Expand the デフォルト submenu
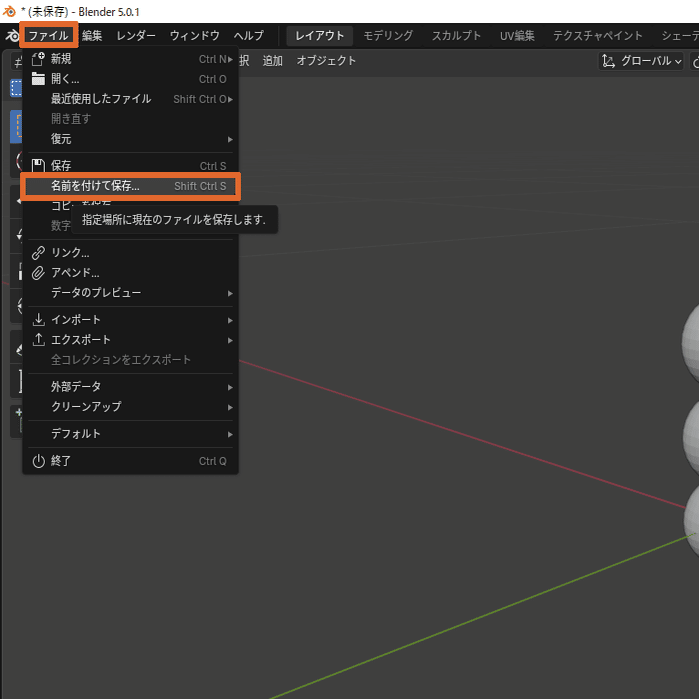The image size is (699, 699). (x=130, y=434)
